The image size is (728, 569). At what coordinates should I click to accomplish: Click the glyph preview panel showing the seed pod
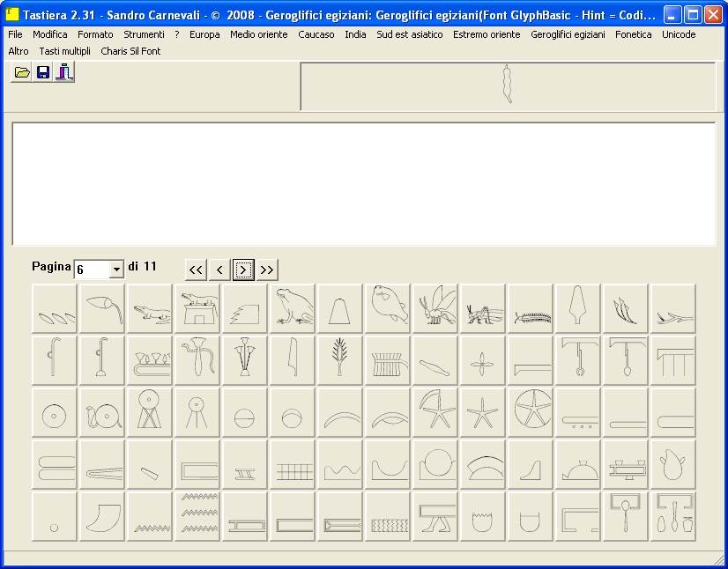(x=508, y=86)
